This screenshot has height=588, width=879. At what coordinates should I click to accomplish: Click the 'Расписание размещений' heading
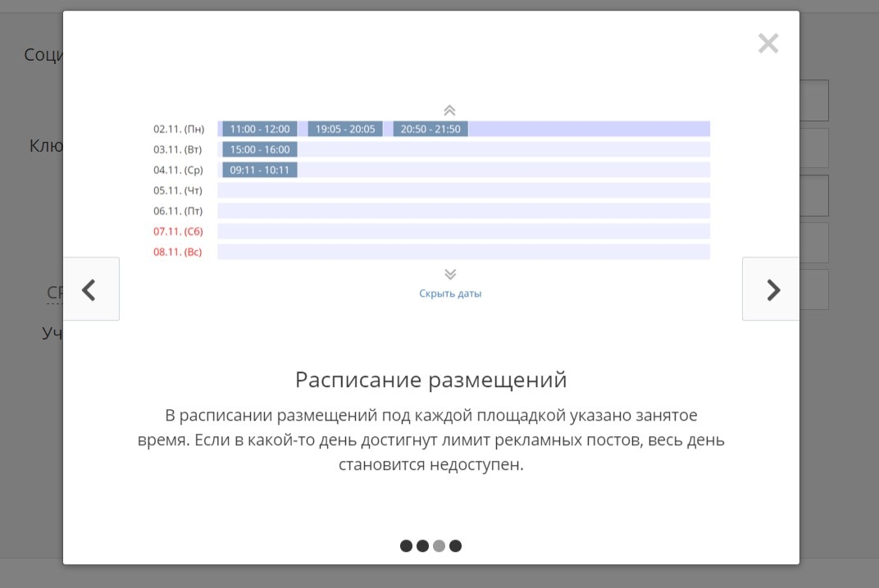point(431,380)
